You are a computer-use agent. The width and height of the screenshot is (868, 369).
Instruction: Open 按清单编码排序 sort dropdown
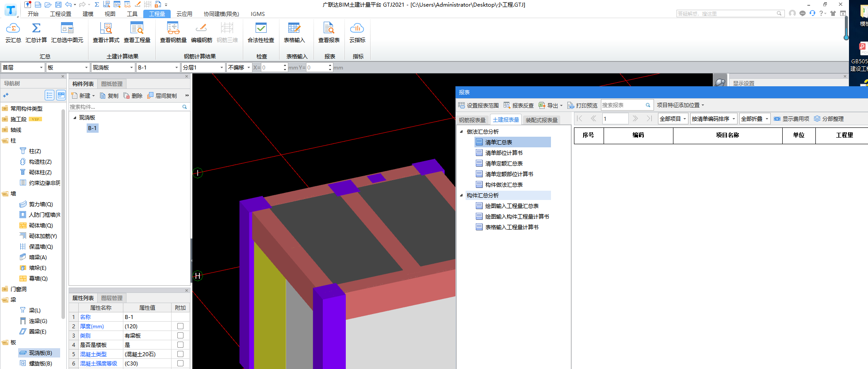pos(713,119)
